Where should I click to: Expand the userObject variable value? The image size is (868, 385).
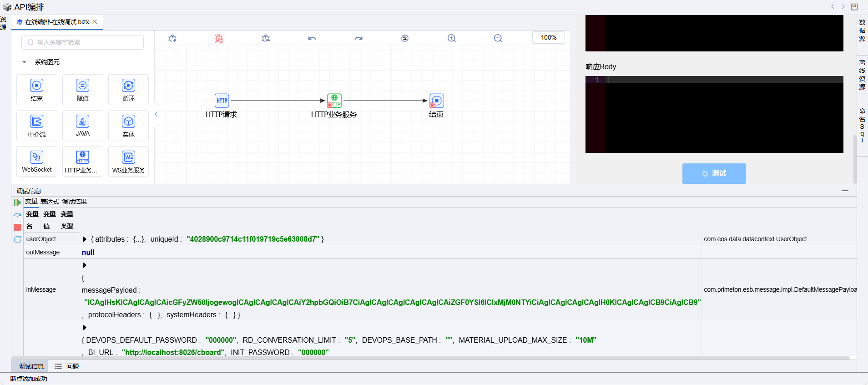[85, 239]
